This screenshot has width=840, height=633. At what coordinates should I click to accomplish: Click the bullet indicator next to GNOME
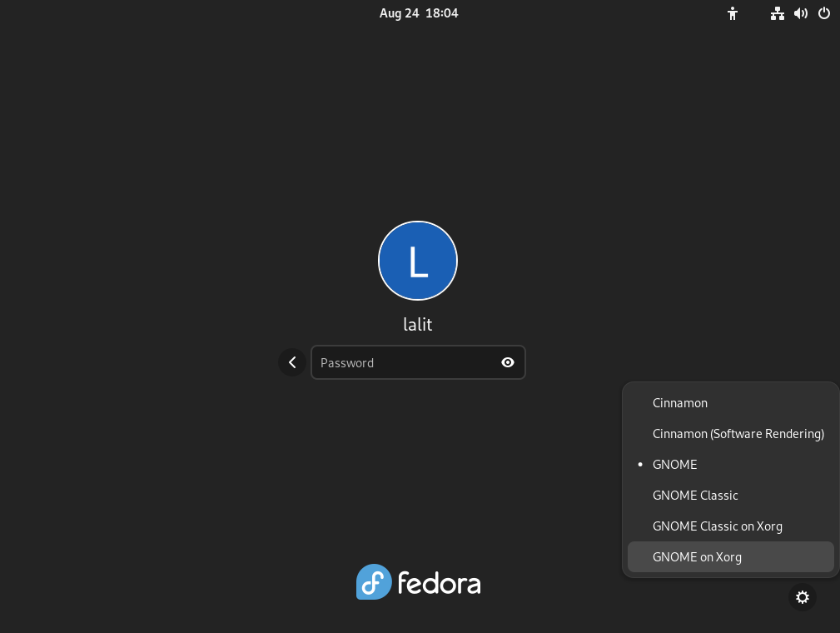click(639, 464)
